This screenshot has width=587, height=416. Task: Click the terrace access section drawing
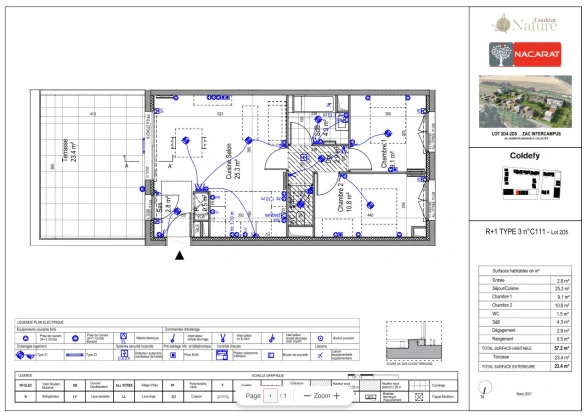[x=414, y=340]
